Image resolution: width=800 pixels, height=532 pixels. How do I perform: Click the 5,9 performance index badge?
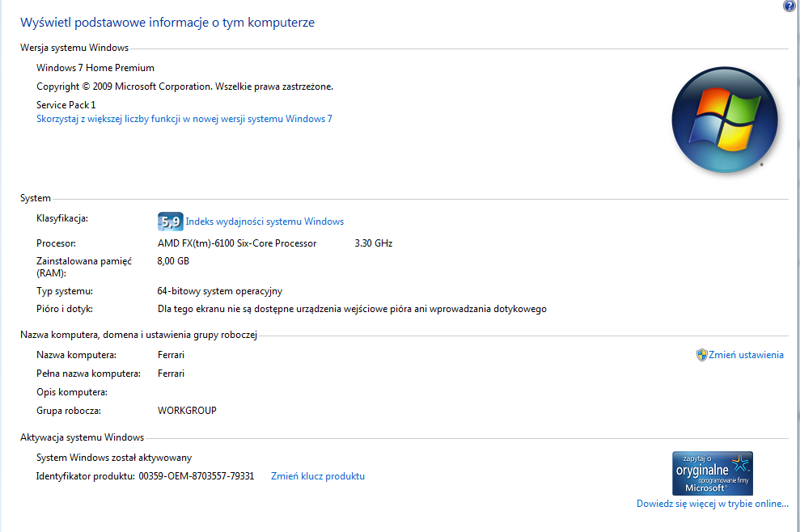click(x=171, y=222)
